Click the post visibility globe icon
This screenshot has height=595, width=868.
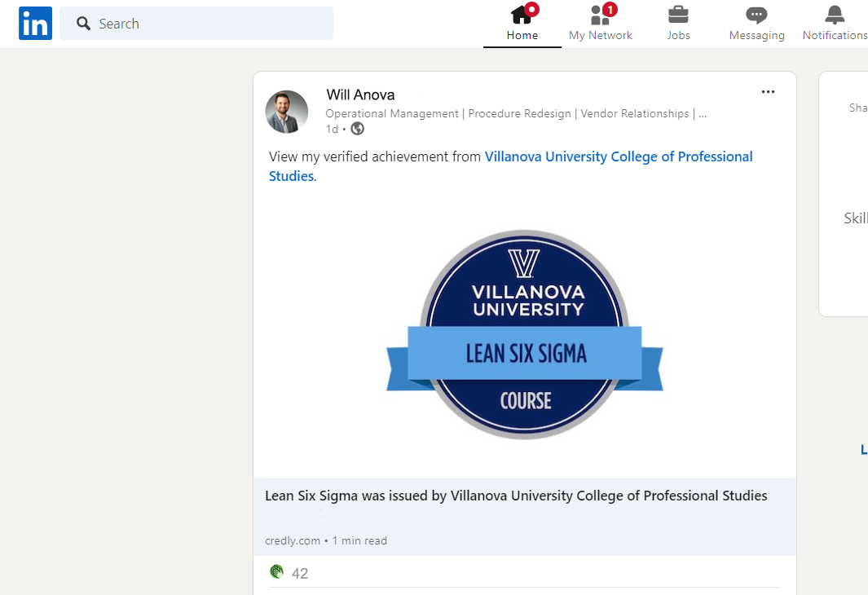[x=356, y=129]
